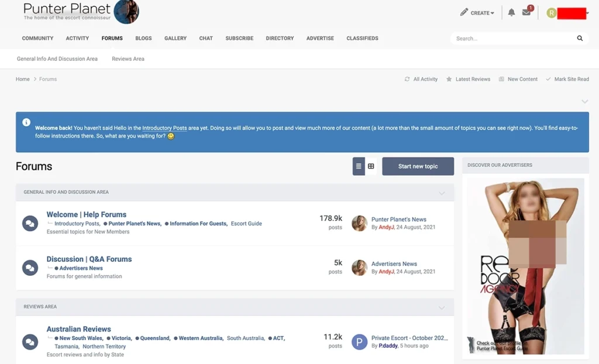Click the Discussion | Q&A Forums chat icon

30,268
